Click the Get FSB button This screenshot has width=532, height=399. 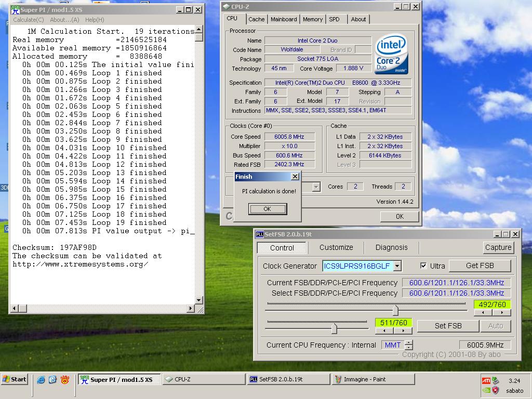pos(480,265)
